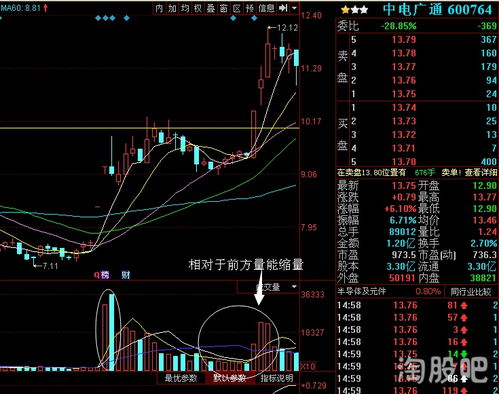499x394 pixels.
Task: Click the 窗 window toolbar button
Action: coord(224,8)
